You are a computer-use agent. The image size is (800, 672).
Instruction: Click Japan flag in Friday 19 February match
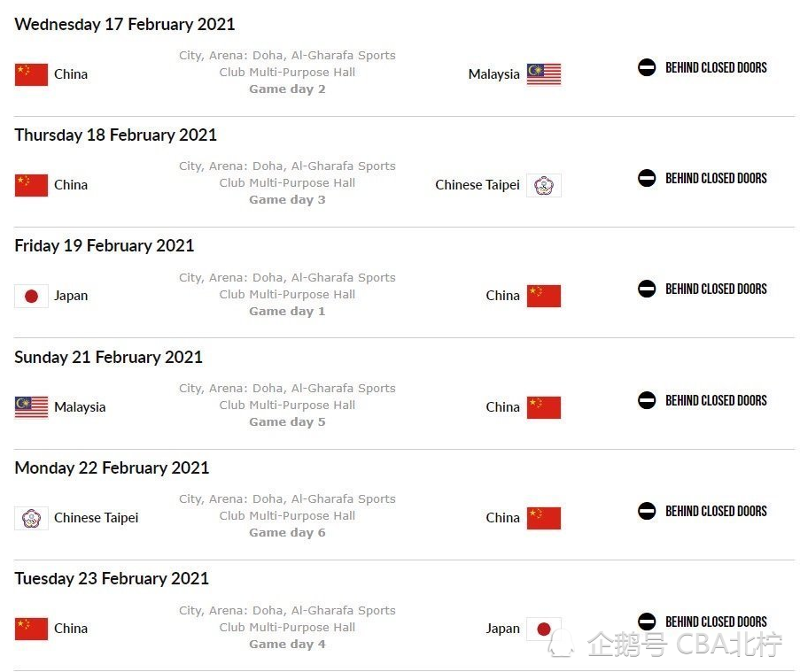tap(31, 296)
